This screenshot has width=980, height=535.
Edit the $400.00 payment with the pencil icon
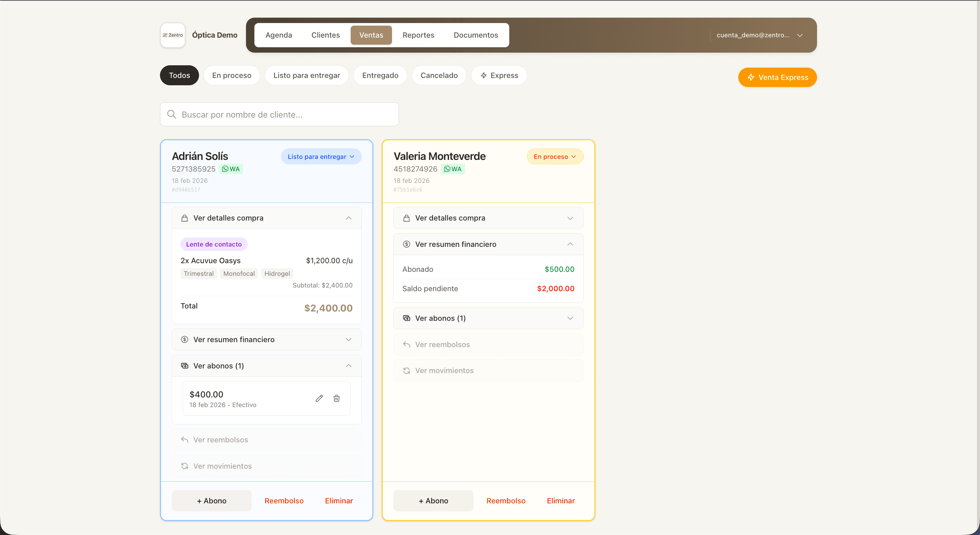(x=319, y=398)
